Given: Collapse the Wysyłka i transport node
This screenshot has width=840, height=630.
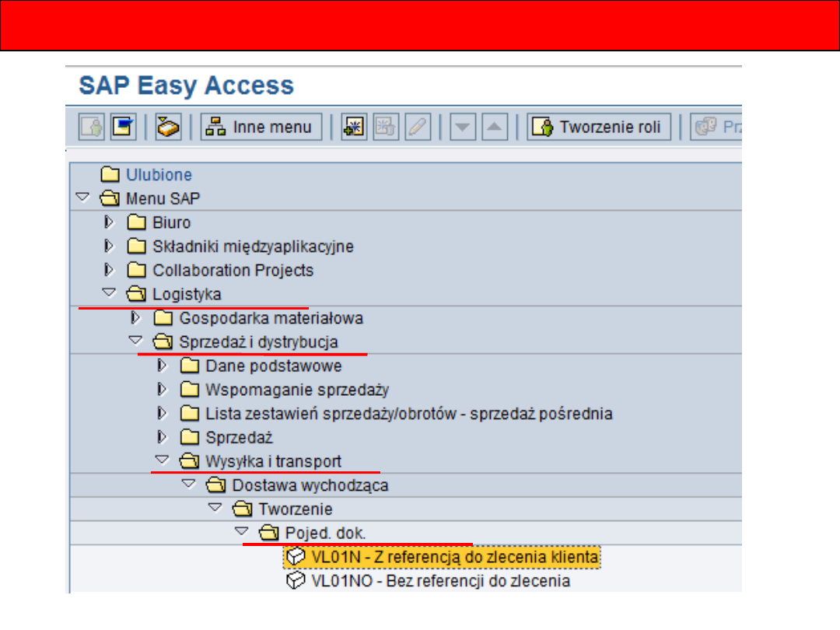Looking at the screenshot, I should click(162, 460).
